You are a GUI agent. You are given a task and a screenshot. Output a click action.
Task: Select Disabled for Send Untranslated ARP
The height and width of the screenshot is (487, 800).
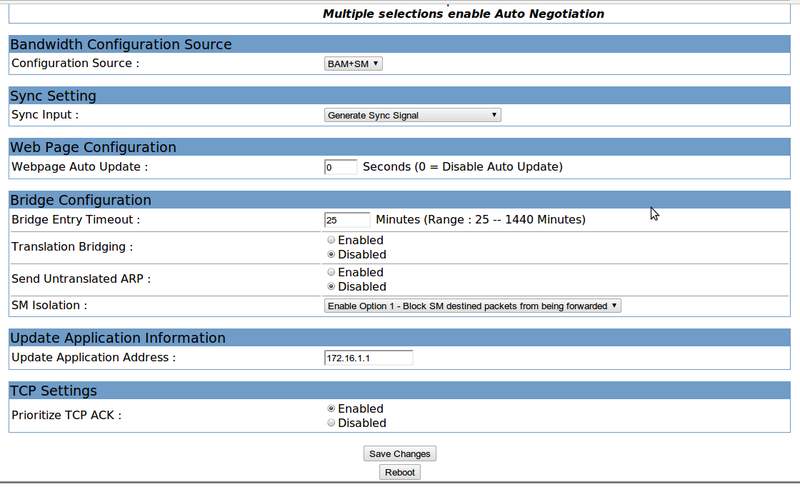331,286
